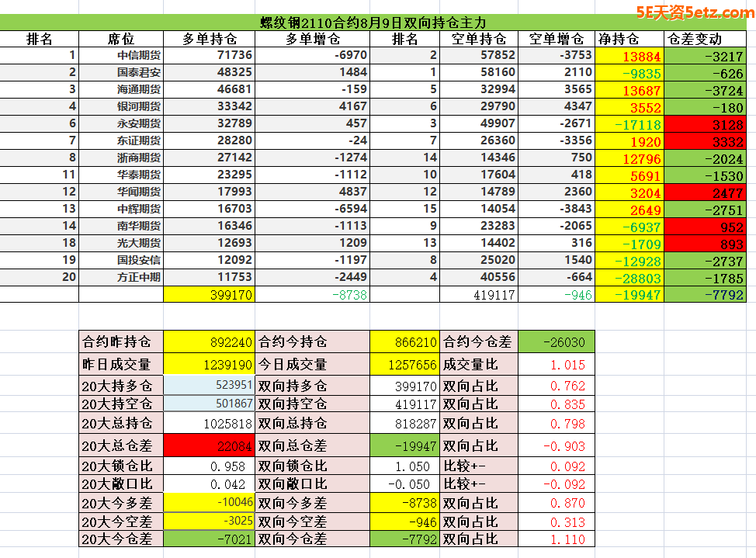The image size is (756, 558).
Task: Select the title cell 螺纹钢2110合约8月9日双向持仓主力
Action: tap(378, 23)
